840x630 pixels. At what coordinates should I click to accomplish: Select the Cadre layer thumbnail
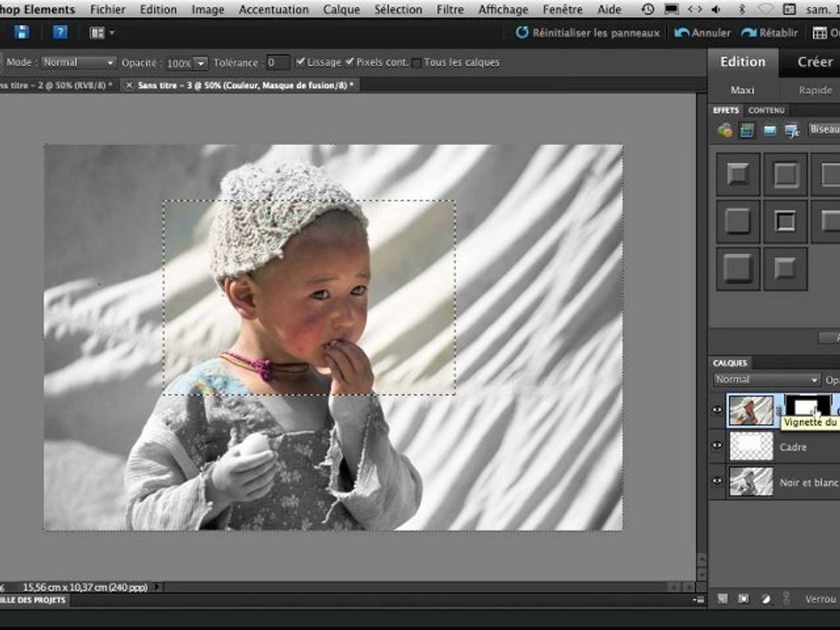[x=751, y=446]
